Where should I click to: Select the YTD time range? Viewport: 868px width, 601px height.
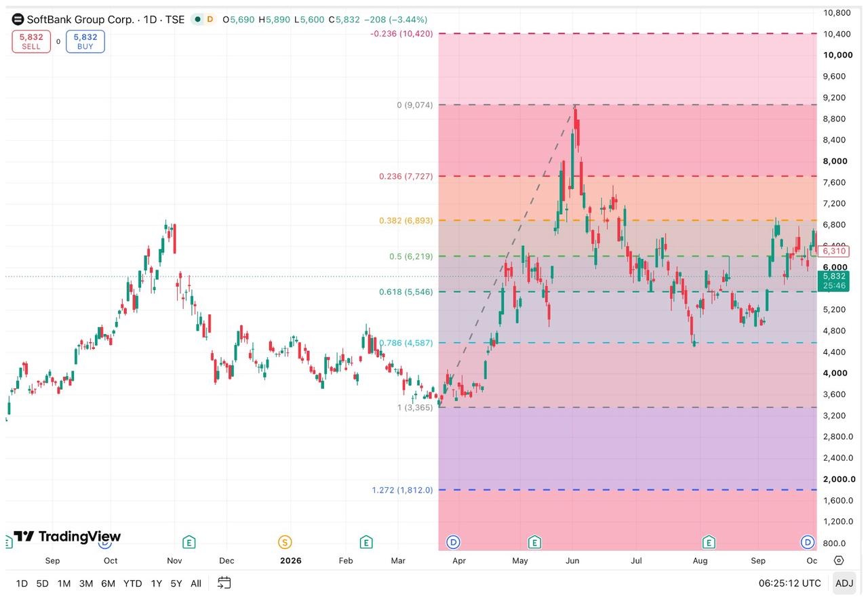point(132,583)
